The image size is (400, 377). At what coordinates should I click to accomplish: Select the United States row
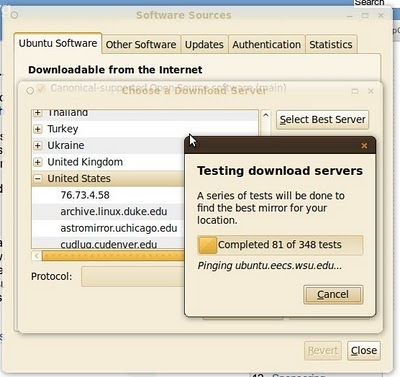108,179
